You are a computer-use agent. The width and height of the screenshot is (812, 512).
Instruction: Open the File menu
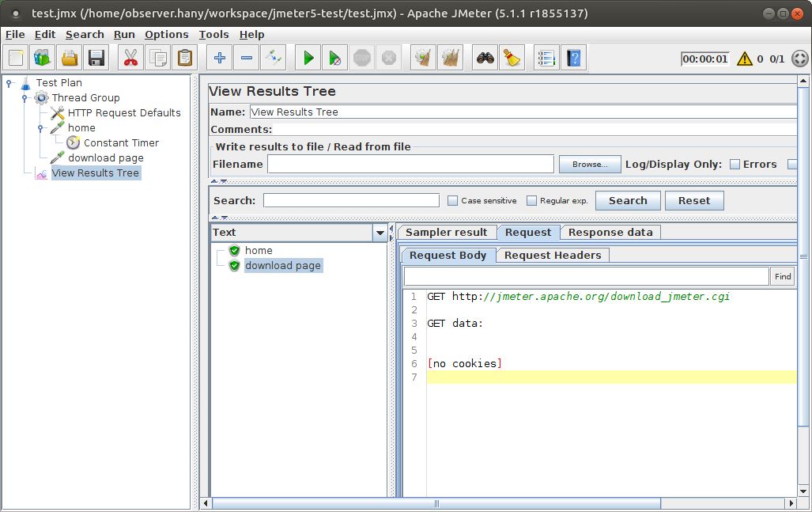tap(15, 35)
